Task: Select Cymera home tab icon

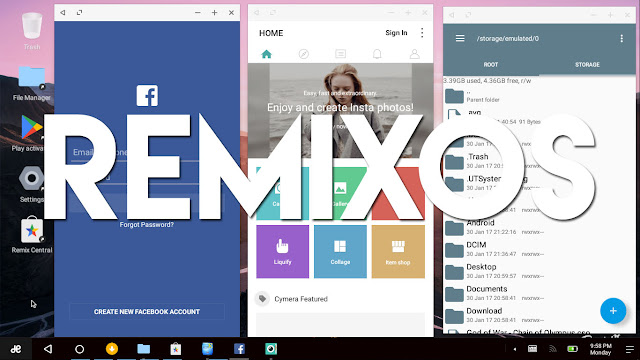Action: [x=267, y=54]
